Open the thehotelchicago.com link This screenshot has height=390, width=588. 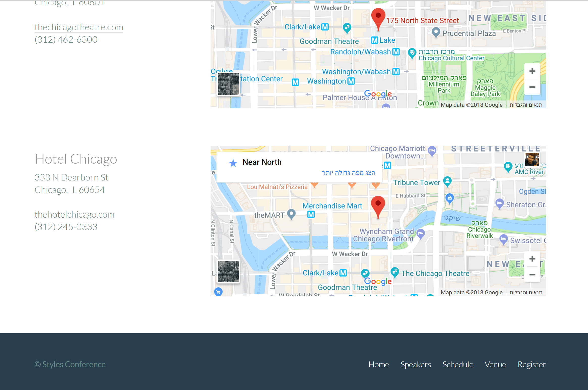pos(75,215)
